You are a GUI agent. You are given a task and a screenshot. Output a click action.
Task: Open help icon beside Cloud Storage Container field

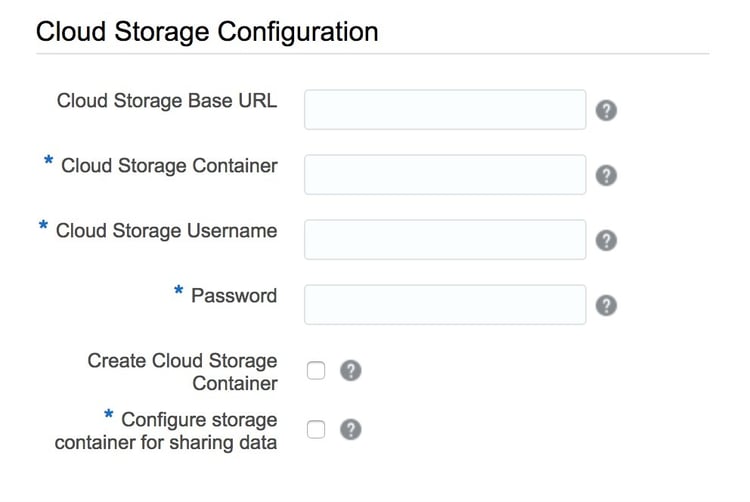click(606, 175)
